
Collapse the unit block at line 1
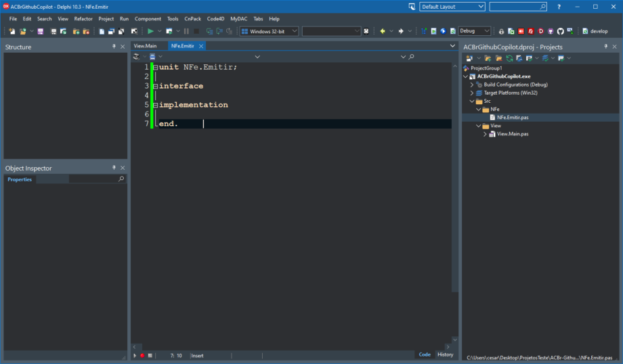[156, 68]
